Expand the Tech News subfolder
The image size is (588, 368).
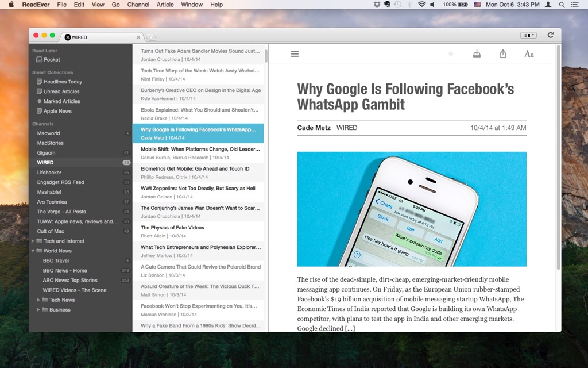[38, 300]
